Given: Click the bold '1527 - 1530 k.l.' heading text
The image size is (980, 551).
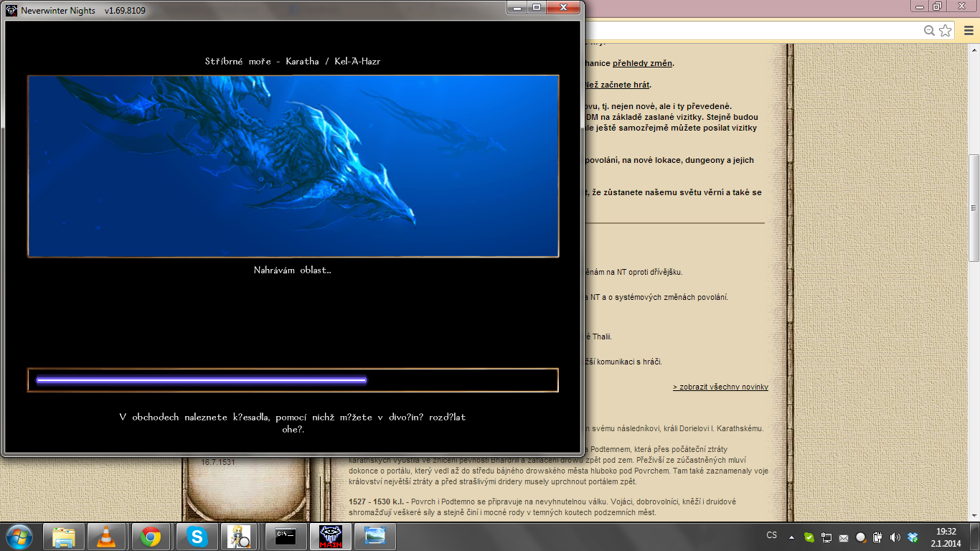Looking at the screenshot, I should (x=380, y=501).
